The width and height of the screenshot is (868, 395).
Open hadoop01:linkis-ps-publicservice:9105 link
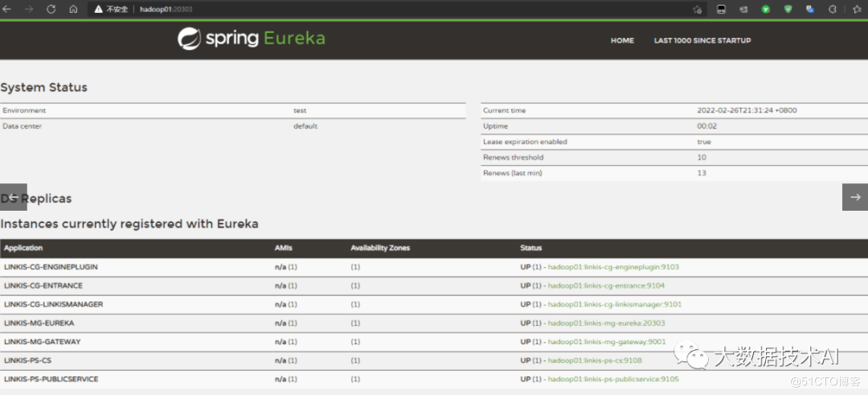click(x=613, y=380)
